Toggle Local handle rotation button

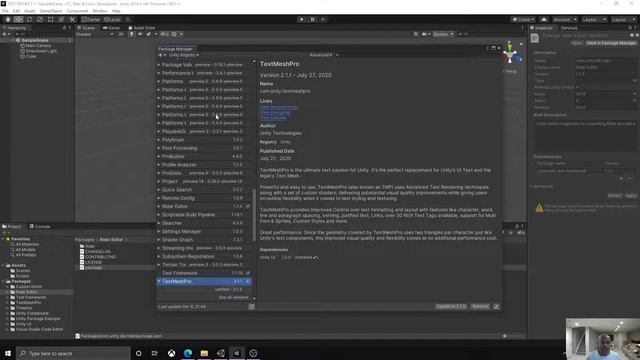(112, 20)
